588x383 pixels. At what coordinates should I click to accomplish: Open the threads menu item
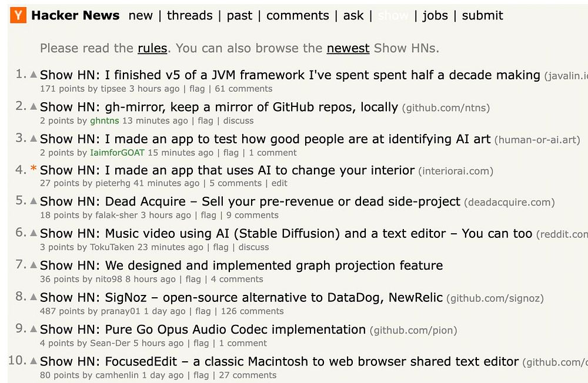coord(189,16)
